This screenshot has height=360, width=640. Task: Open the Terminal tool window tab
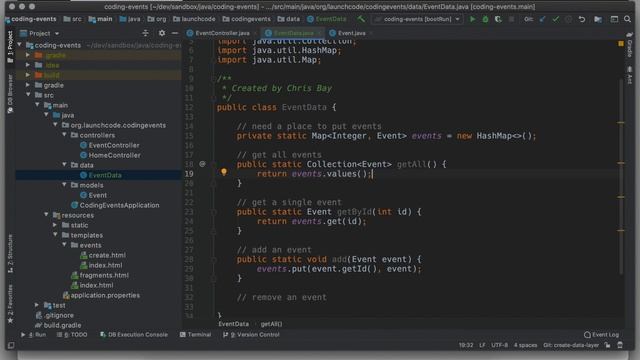(x=196, y=334)
